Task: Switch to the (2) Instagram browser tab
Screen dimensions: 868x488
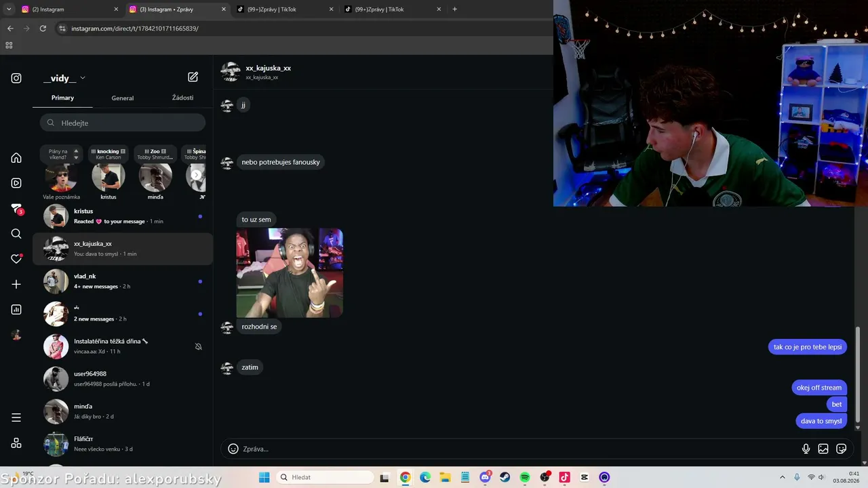Action: [x=68, y=9]
